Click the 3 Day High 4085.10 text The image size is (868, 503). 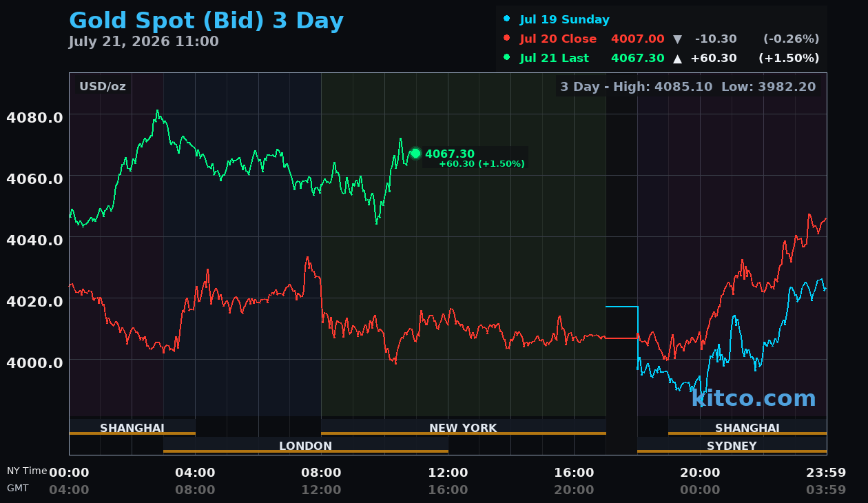coord(637,87)
